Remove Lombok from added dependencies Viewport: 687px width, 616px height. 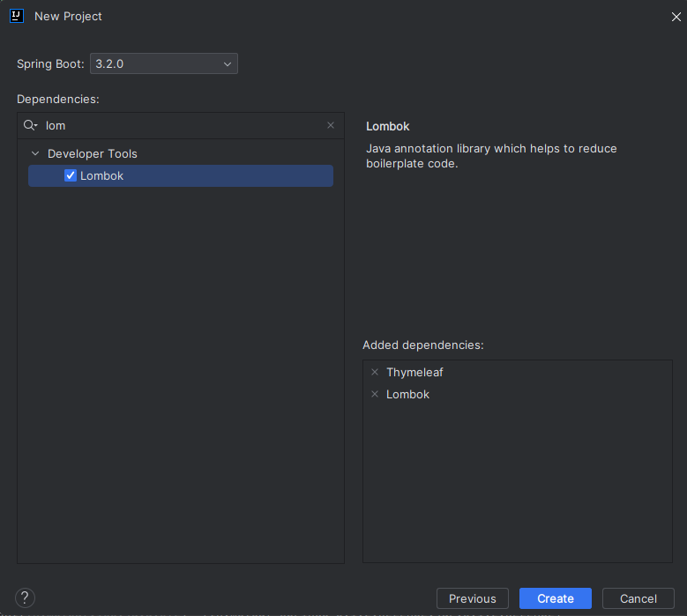coord(375,394)
